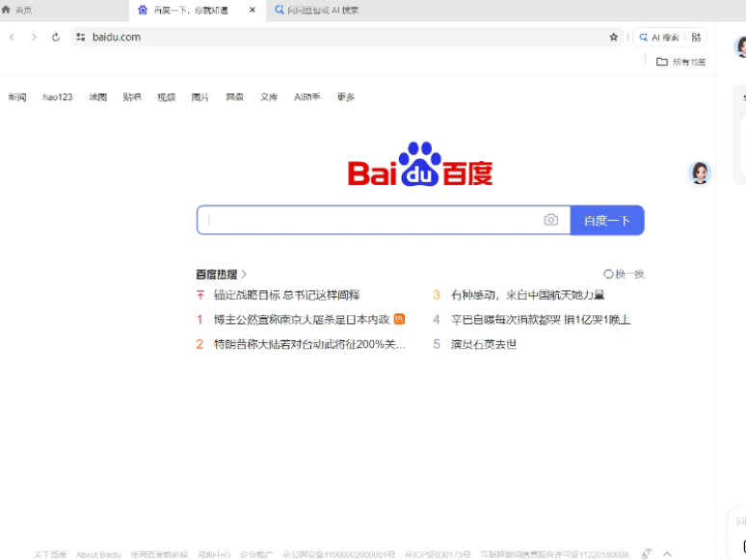Open AI search from the toolbar
The image size is (746, 560).
click(659, 38)
